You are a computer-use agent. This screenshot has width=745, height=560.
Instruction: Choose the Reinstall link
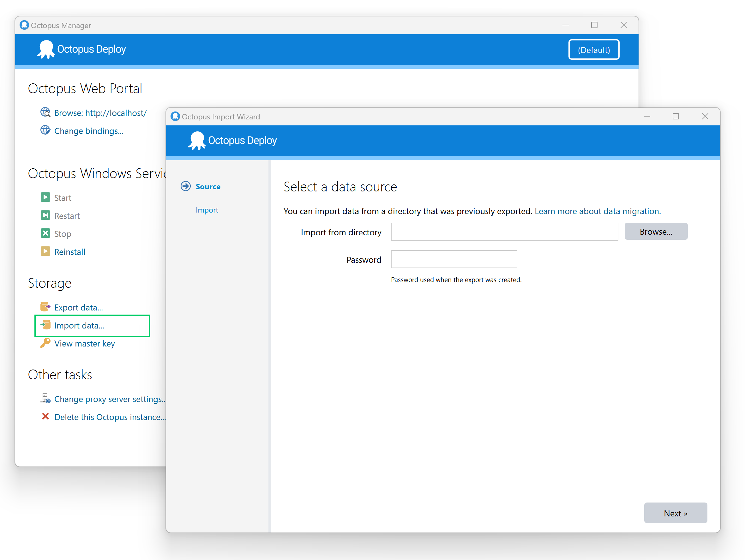tap(70, 252)
